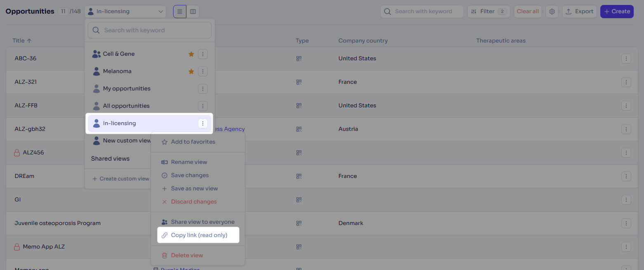Select Rename view from context menu

click(x=189, y=162)
